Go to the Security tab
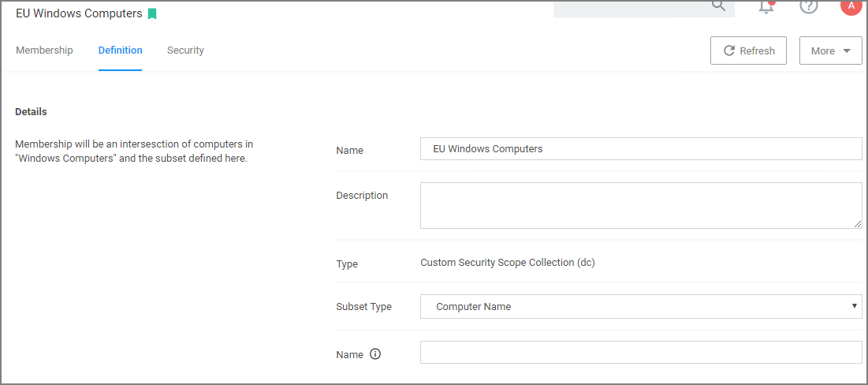The image size is (868, 385). tap(185, 50)
